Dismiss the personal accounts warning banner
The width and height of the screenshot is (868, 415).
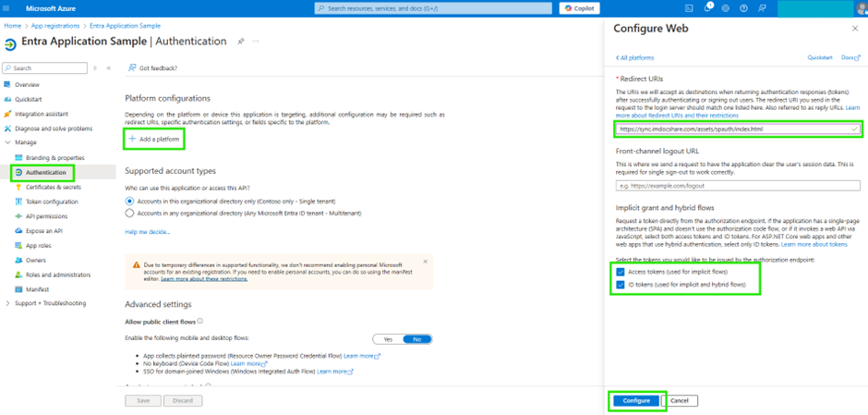[425, 261]
